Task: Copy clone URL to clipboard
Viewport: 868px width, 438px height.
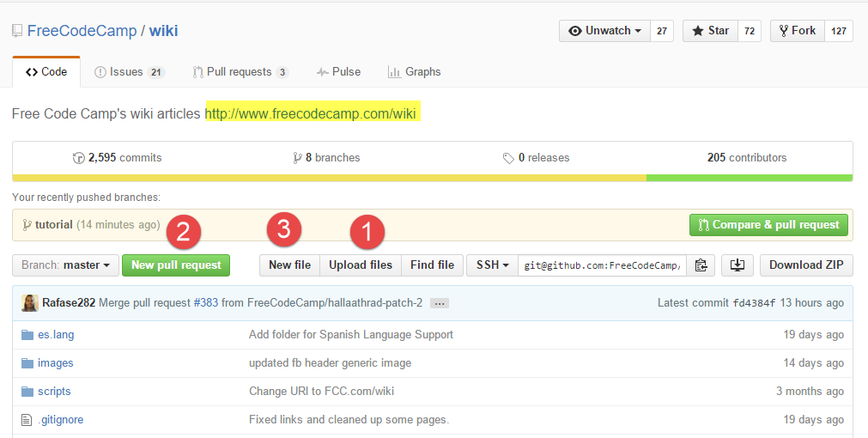Action: [x=701, y=265]
